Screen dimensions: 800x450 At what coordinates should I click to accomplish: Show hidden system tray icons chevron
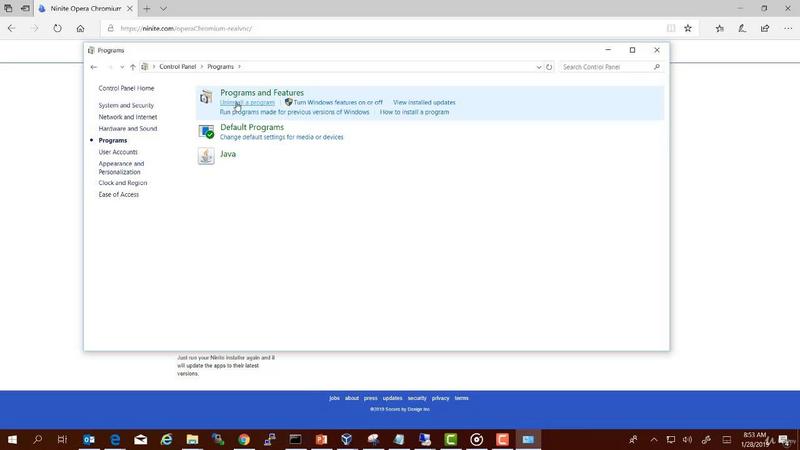654,439
